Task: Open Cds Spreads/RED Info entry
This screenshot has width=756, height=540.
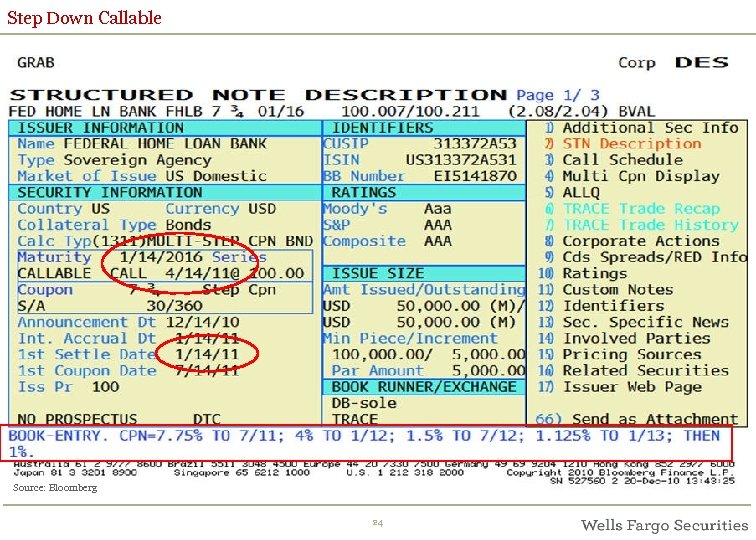Action: (646, 257)
